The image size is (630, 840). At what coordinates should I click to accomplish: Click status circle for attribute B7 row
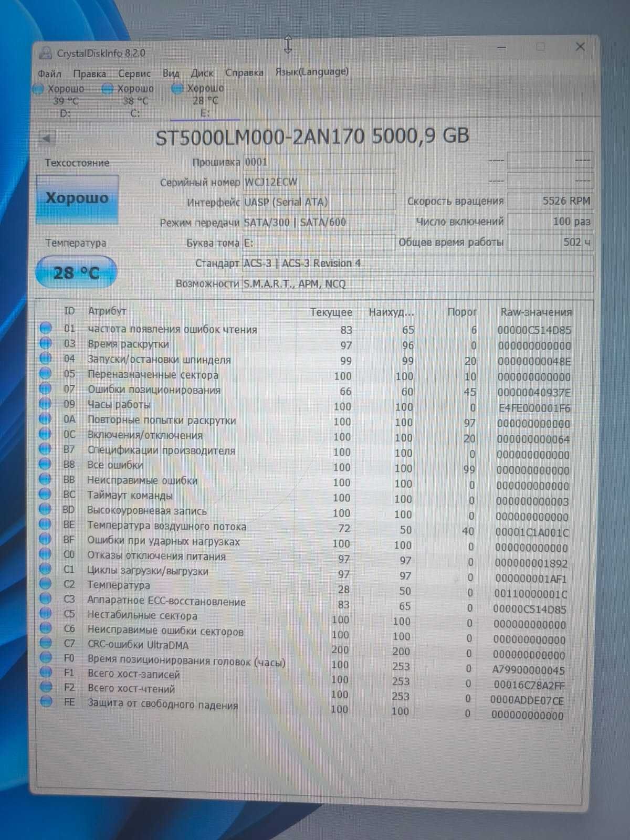pos(46,449)
